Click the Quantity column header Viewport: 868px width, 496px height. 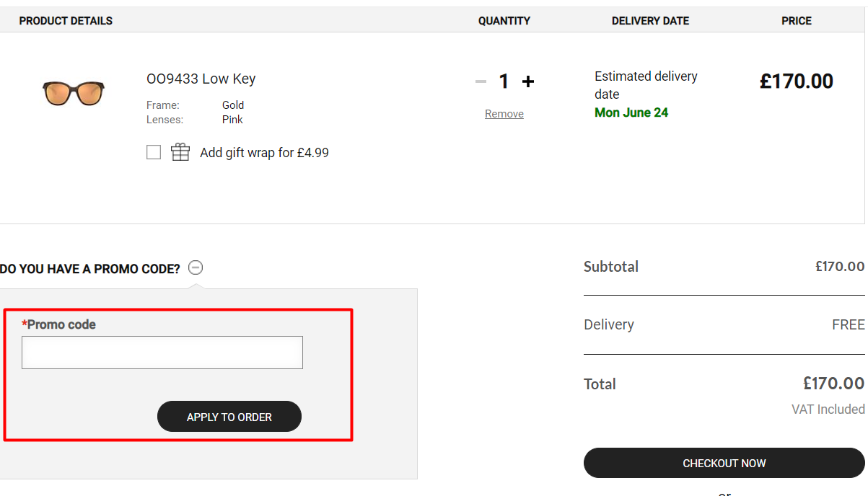(x=504, y=21)
